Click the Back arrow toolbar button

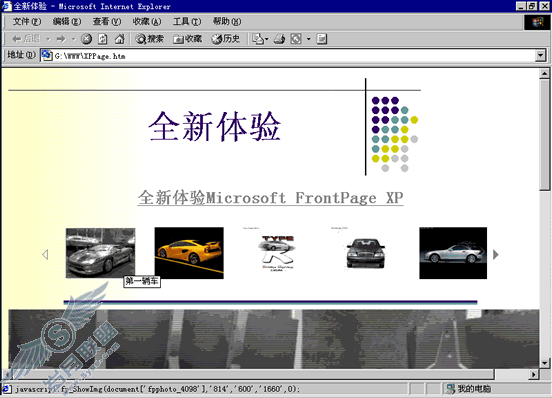(25, 39)
